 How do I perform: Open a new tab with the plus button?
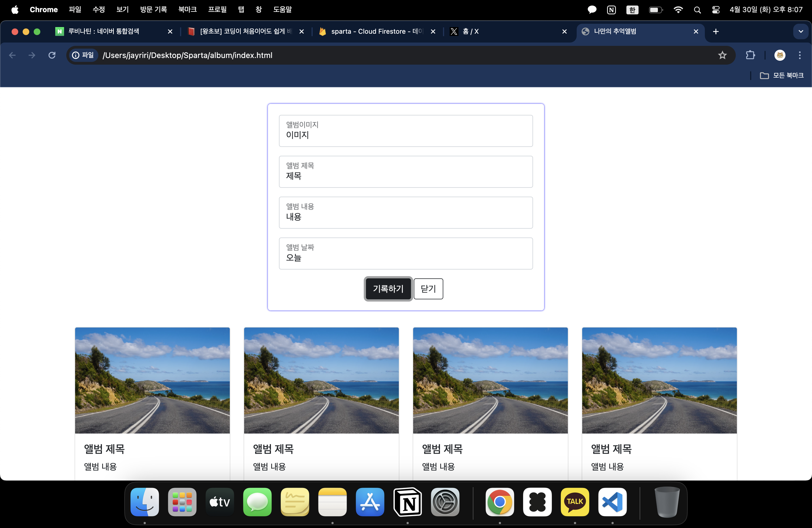pos(716,31)
